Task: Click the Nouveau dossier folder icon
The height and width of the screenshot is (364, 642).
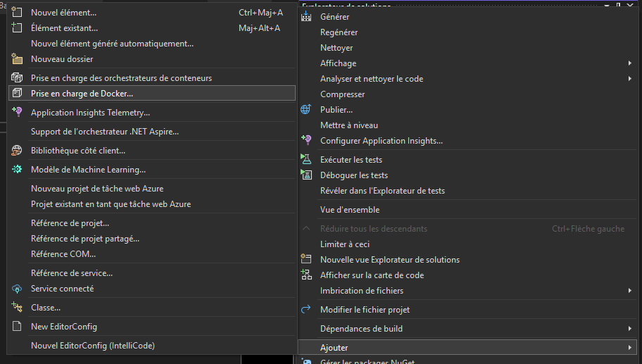Action: coord(17,59)
